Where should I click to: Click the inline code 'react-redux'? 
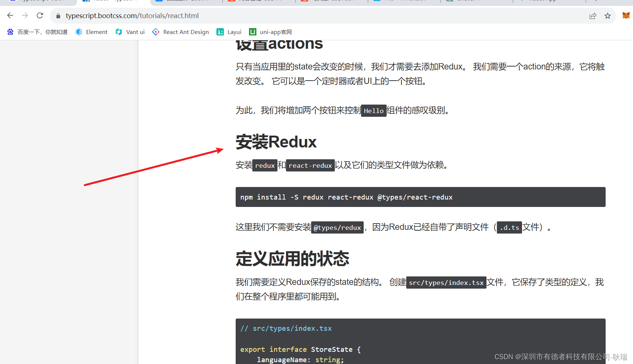[x=310, y=166]
